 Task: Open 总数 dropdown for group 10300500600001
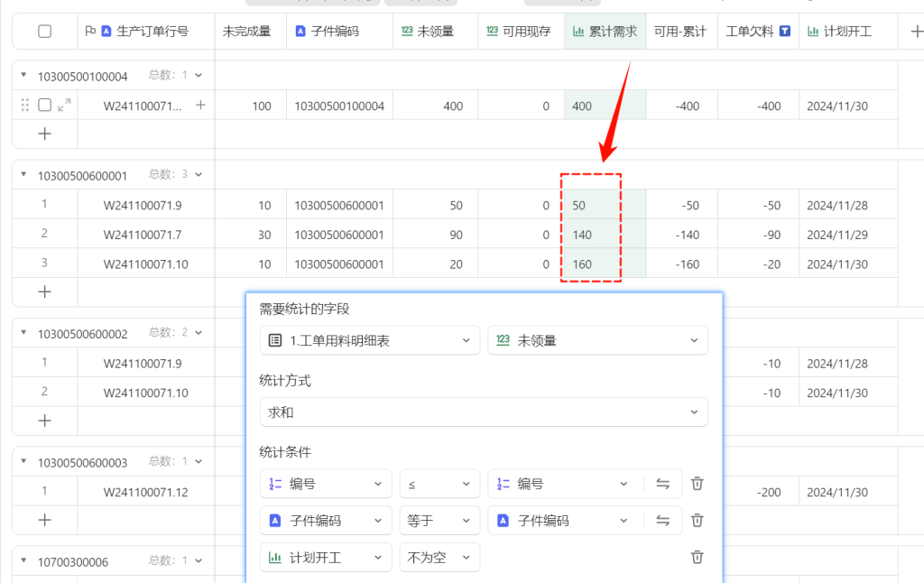point(199,174)
